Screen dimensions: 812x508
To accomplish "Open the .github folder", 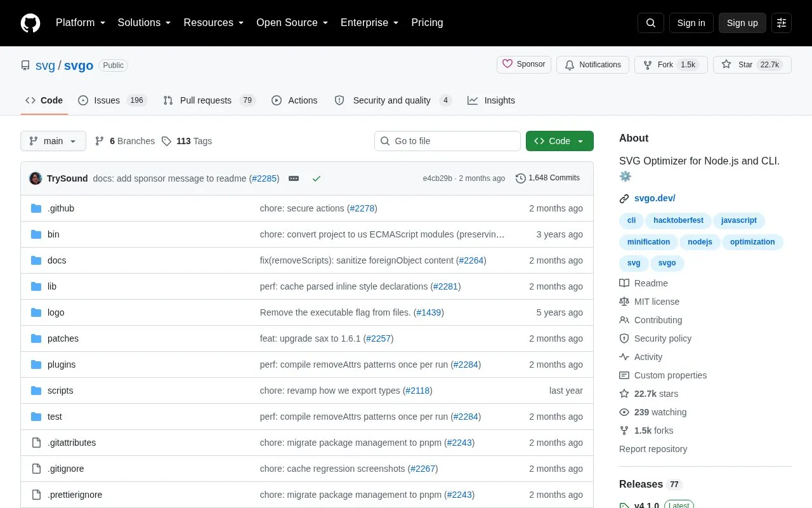I will [x=61, y=208].
